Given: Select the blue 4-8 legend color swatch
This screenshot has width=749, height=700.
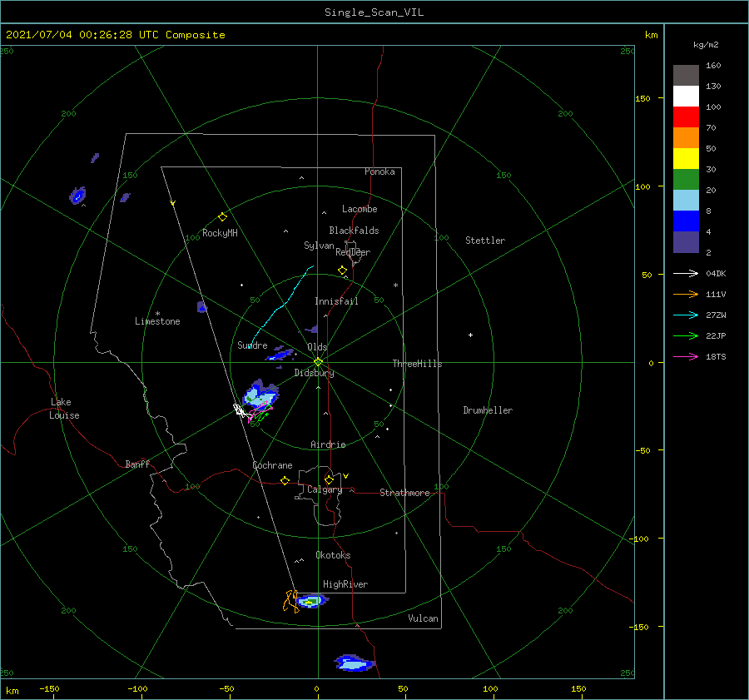Looking at the screenshot, I should 686,221.
